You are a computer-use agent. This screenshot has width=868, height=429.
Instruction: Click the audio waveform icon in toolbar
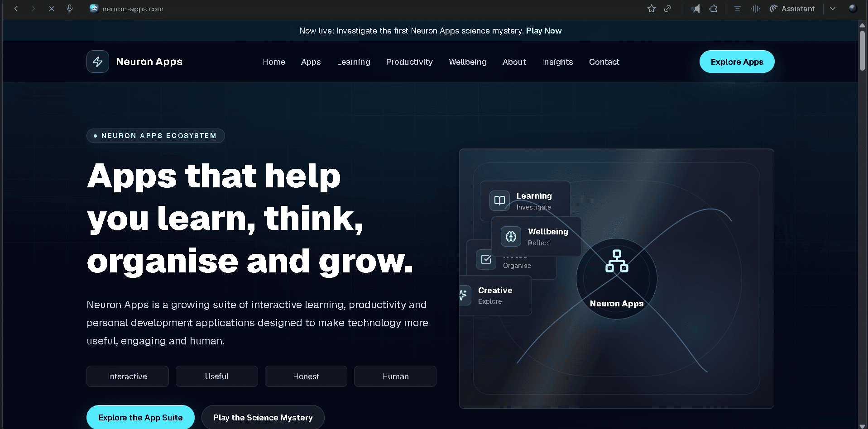click(755, 9)
